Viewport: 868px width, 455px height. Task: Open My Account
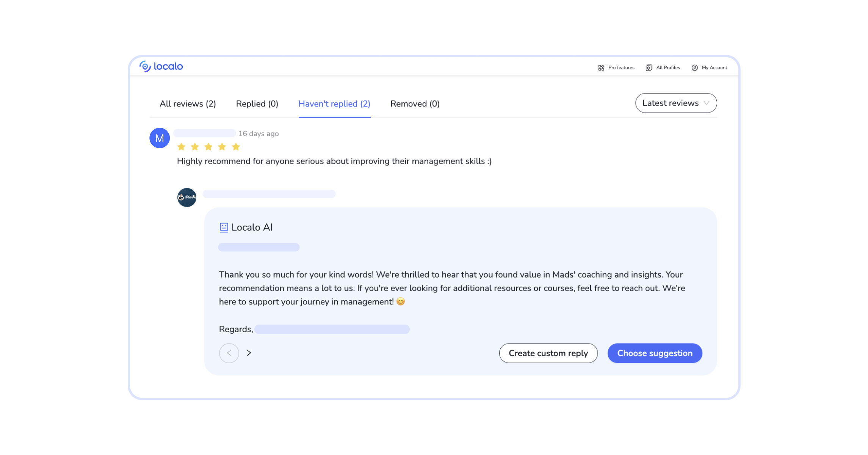[x=709, y=67]
